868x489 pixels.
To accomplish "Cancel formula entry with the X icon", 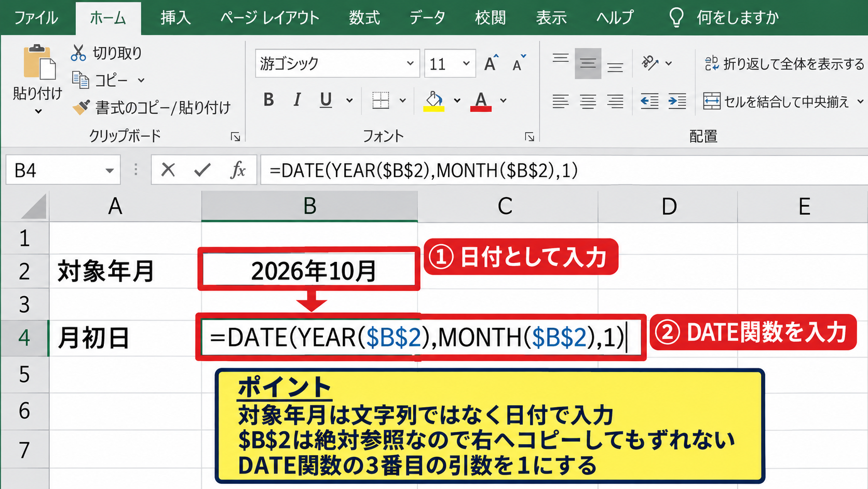I will 168,169.
